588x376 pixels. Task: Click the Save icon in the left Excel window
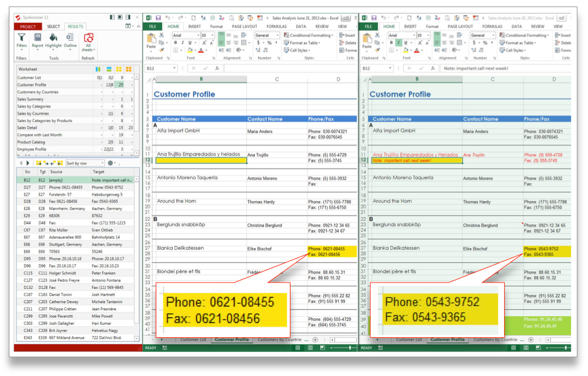click(x=158, y=18)
